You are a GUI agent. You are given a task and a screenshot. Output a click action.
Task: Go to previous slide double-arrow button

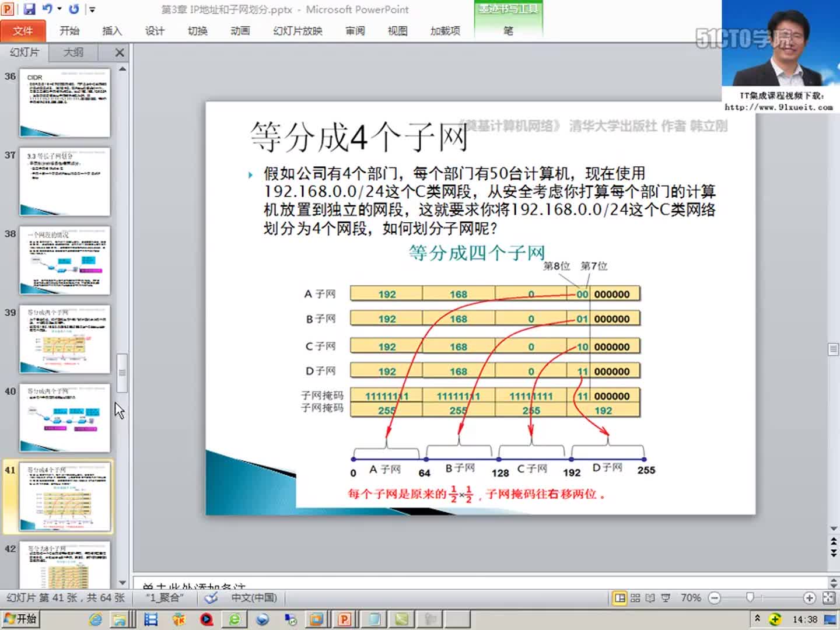(834, 541)
